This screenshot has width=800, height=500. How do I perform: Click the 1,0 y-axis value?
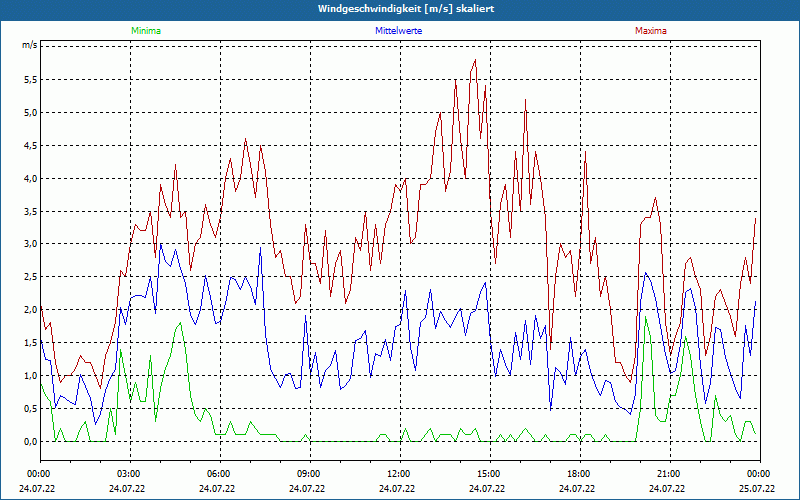[31, 376]
